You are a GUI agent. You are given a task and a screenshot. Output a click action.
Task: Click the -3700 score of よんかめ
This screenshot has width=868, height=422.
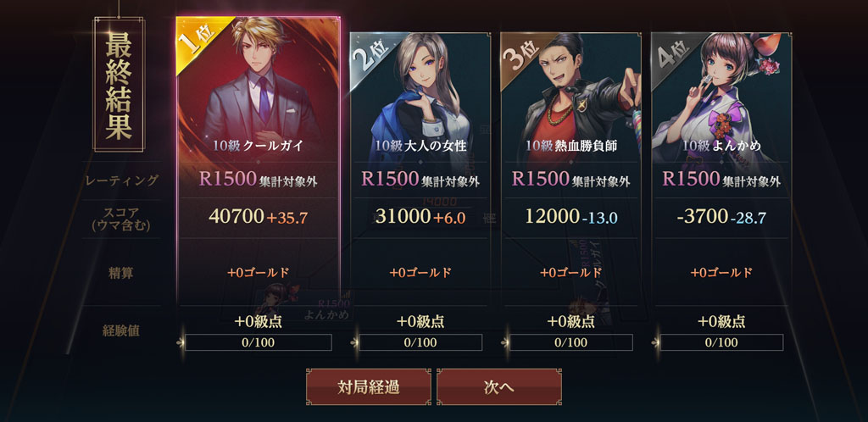702,216
